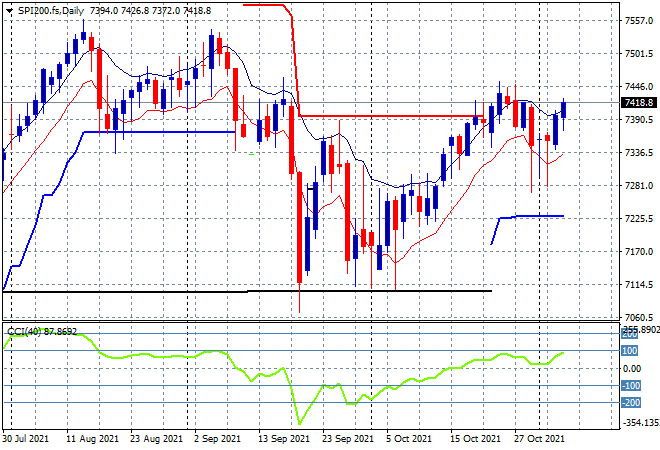The image size is (660, 450).
Task: Click the CCI 0.00 level label
Action: coord(632,369)
